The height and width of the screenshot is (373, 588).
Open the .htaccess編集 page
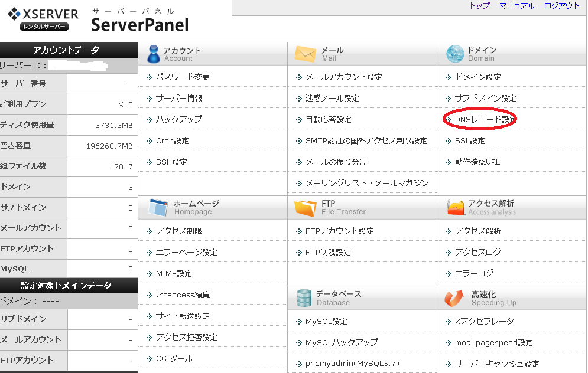coord(183,295)
